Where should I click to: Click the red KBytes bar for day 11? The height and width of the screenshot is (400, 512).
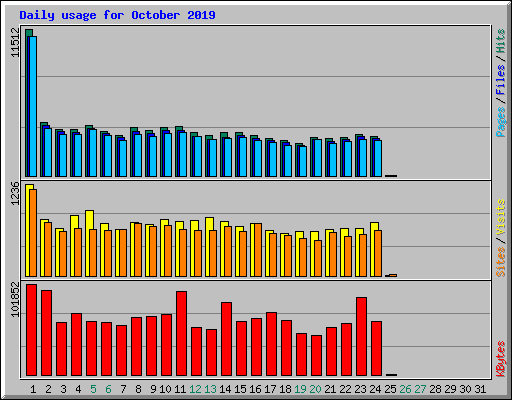(181, 334)
